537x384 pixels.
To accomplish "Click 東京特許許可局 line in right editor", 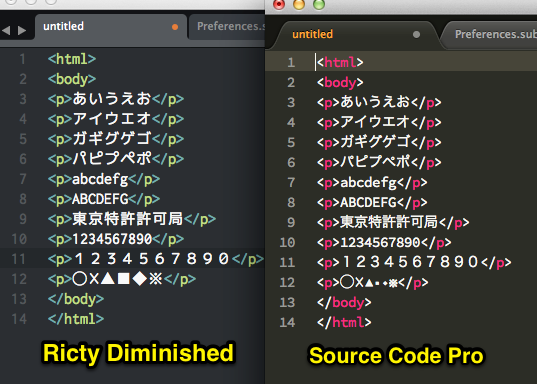I will click(393, 222).
